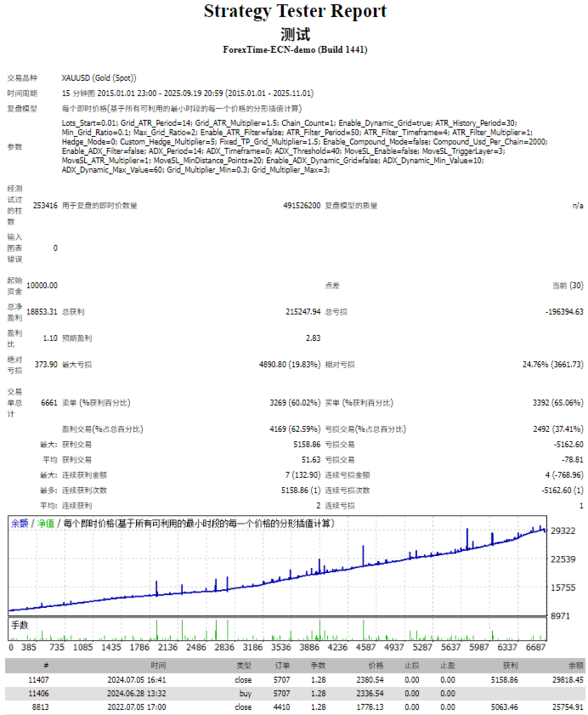The image size is (588, 715).
Task: Click the profit cell '5063.46'
Action: click(x=505, y=707)
